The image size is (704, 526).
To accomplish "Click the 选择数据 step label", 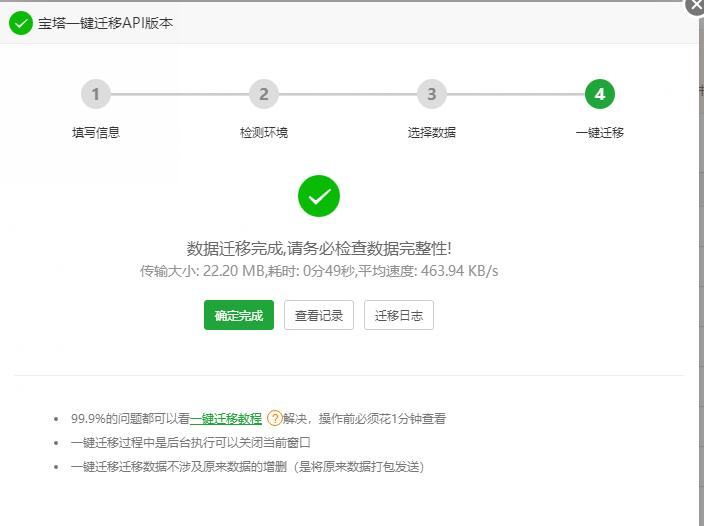I will (431, 132).
